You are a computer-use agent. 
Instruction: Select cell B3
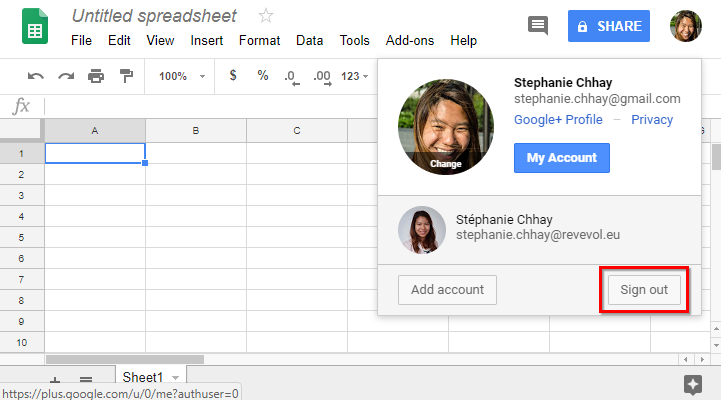pos(196,195)
